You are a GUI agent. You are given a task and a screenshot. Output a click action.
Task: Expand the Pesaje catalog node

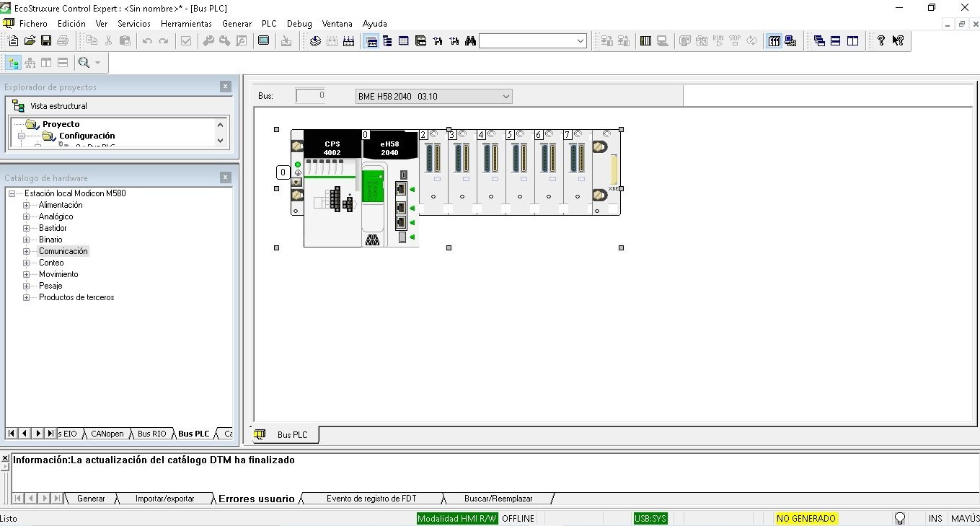click(x=27, y=286)
